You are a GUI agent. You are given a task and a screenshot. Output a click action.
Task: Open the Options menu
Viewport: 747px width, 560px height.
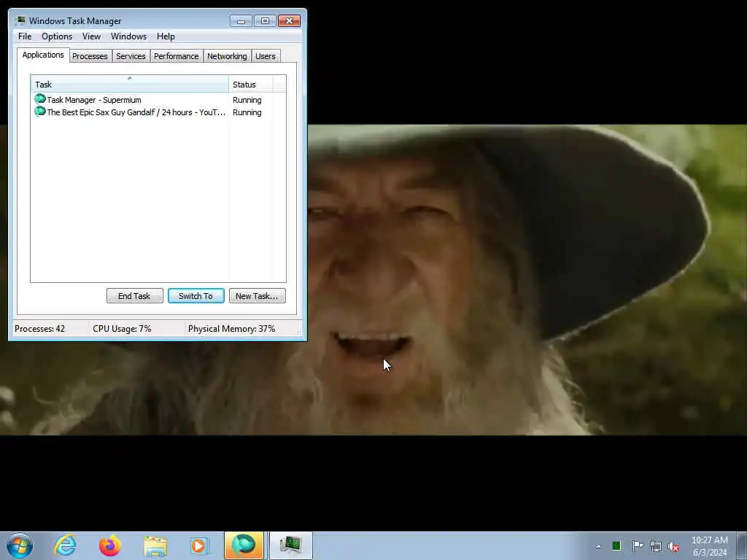click(57, 36)
